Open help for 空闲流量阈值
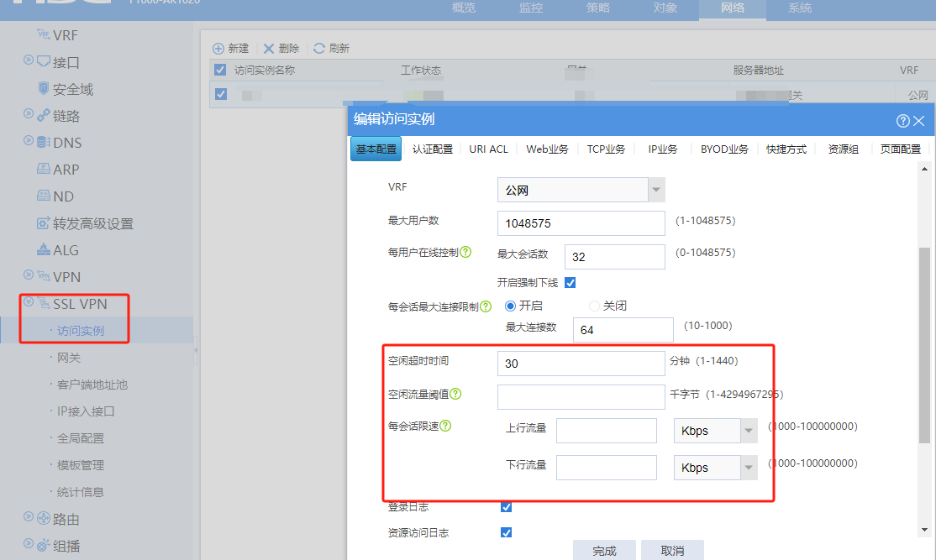936x560 pixels. (455, 394)
